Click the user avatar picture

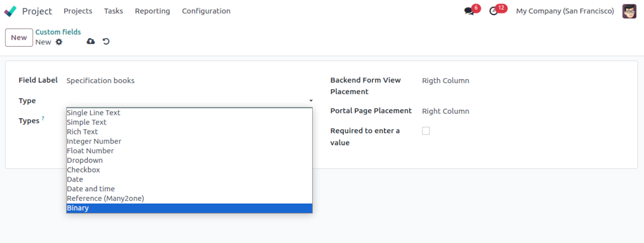pyautogui.click(x=629, y=11)
